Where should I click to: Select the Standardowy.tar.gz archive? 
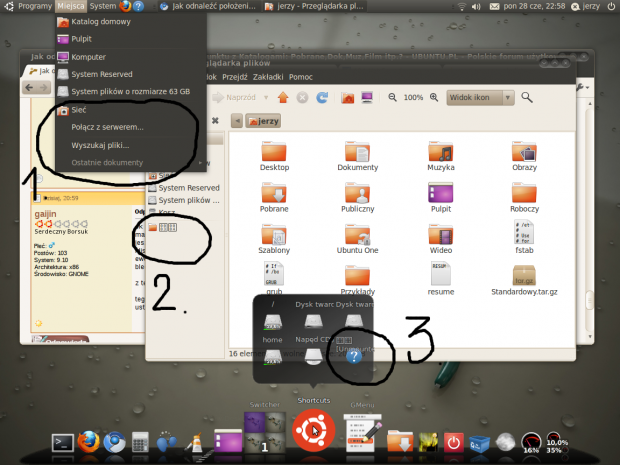524,280
